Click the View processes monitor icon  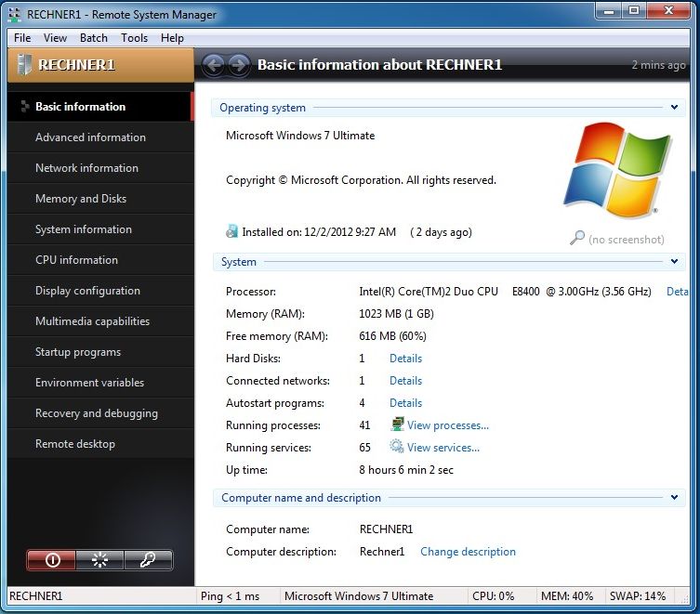[397, 424]
